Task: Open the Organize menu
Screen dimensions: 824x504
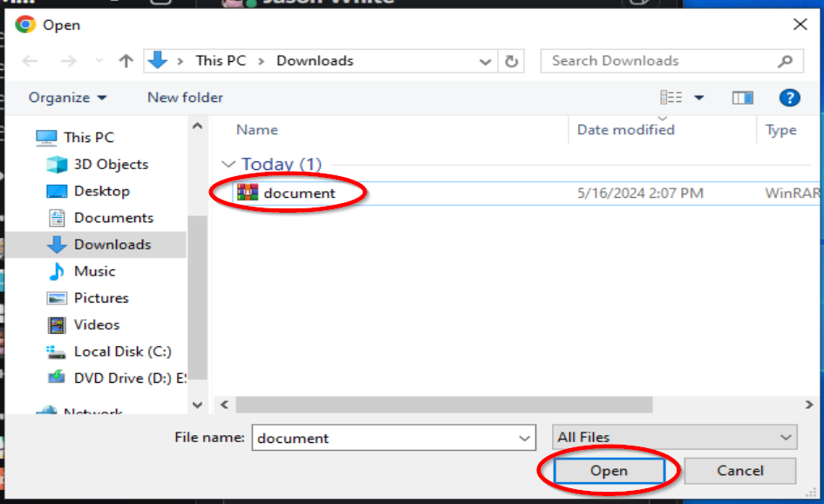Action: 67,98
